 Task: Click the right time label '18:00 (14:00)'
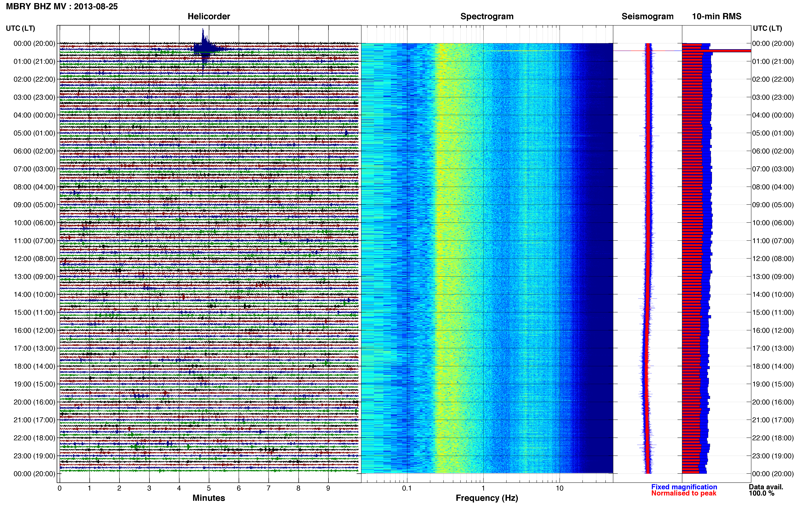click(773, 366)
